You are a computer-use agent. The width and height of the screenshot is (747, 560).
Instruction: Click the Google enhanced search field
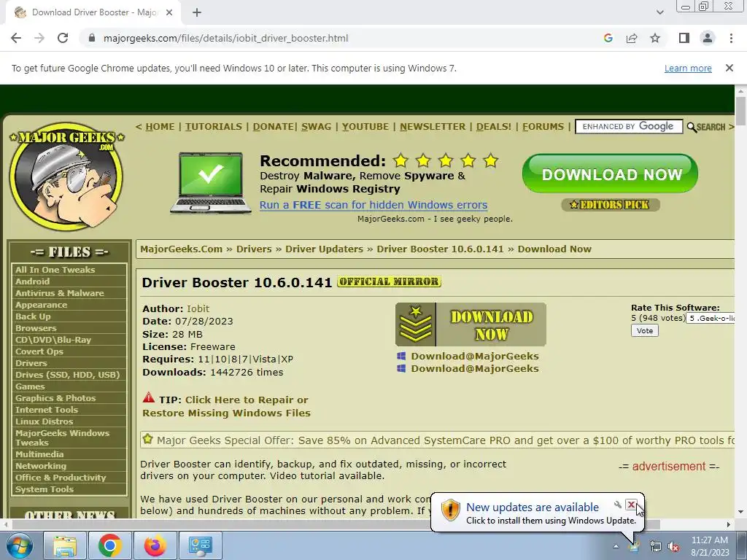629,127
